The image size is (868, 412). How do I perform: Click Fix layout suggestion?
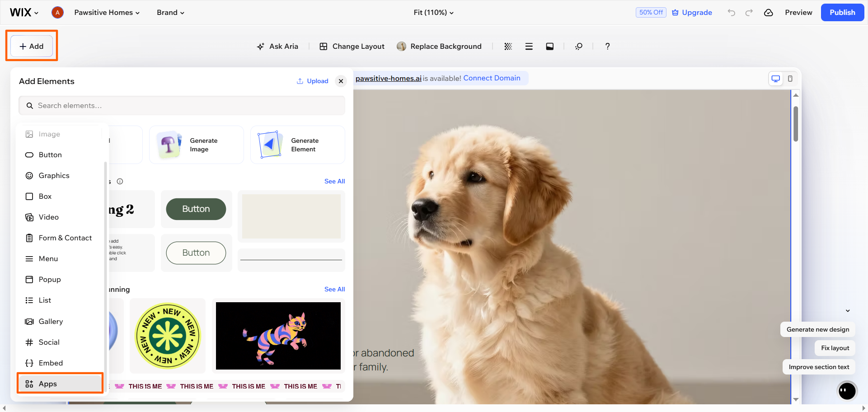coord(835,348)
